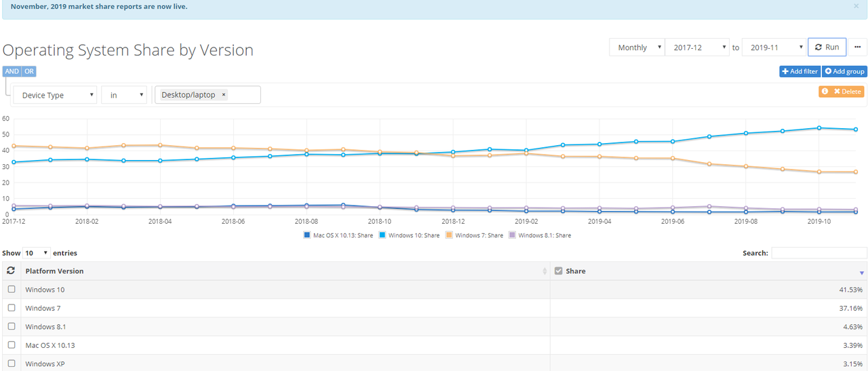This screenshot has width=868, height=371.
Task: Click the 41.53% share value
Action: [x=852, y=290]
